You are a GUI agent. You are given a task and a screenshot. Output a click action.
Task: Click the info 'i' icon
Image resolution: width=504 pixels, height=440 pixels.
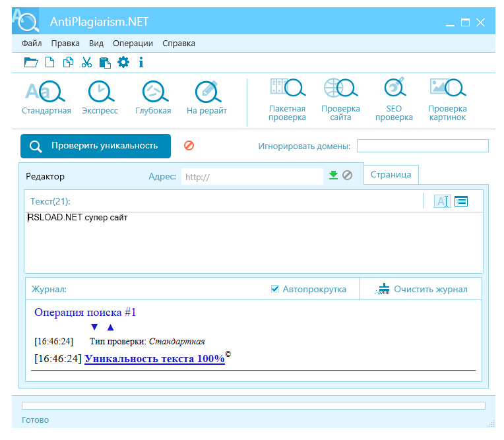pos(141,62)
